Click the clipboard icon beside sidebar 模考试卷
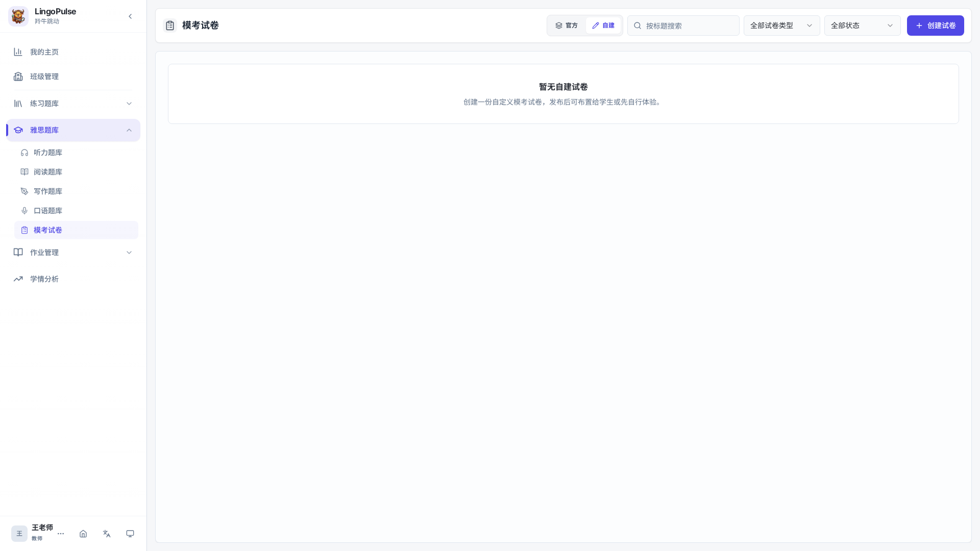 (x=24, y=230)
